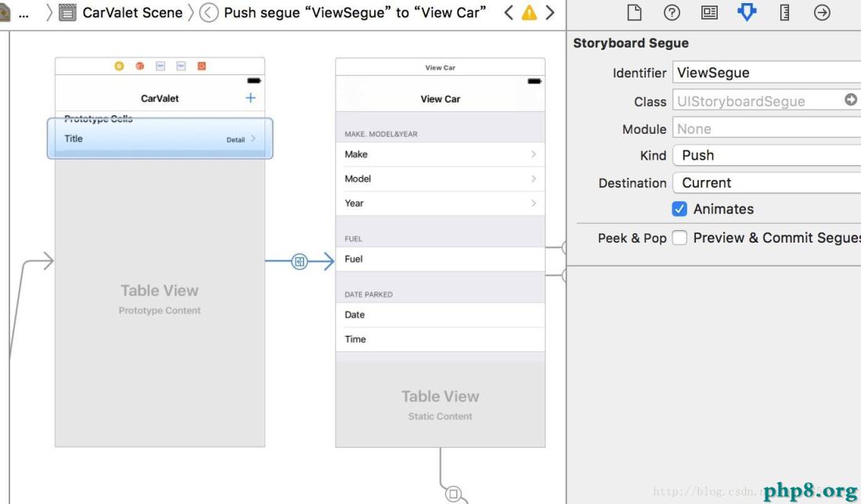
Task: Enable Preview & Commit Segues checkbox
Action: point(679,238)
